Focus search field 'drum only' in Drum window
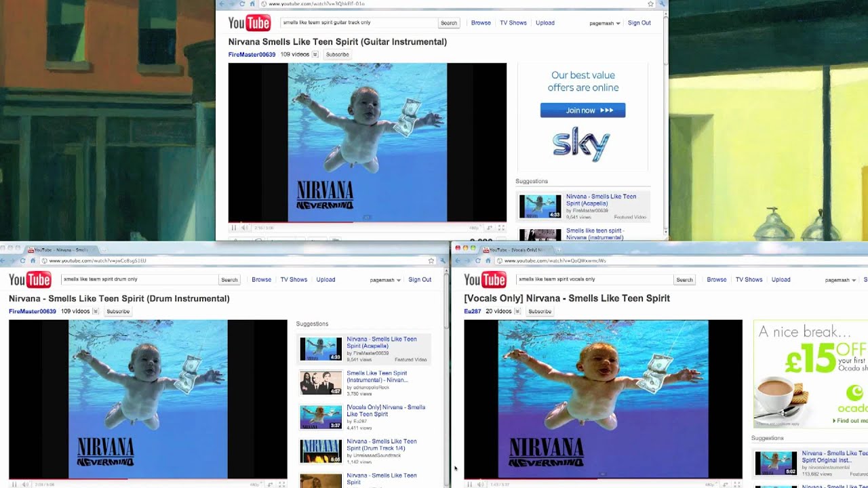Screen dimensions: 868x488 139,280
